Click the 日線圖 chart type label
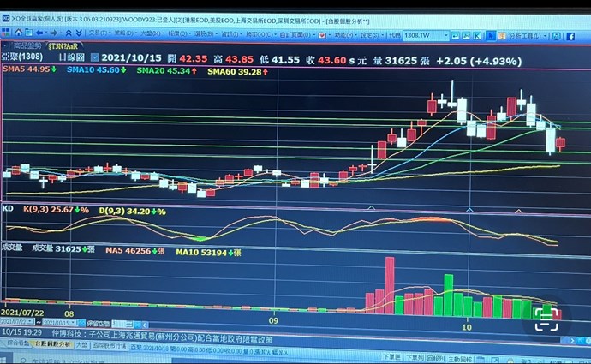 click(72, 57)
